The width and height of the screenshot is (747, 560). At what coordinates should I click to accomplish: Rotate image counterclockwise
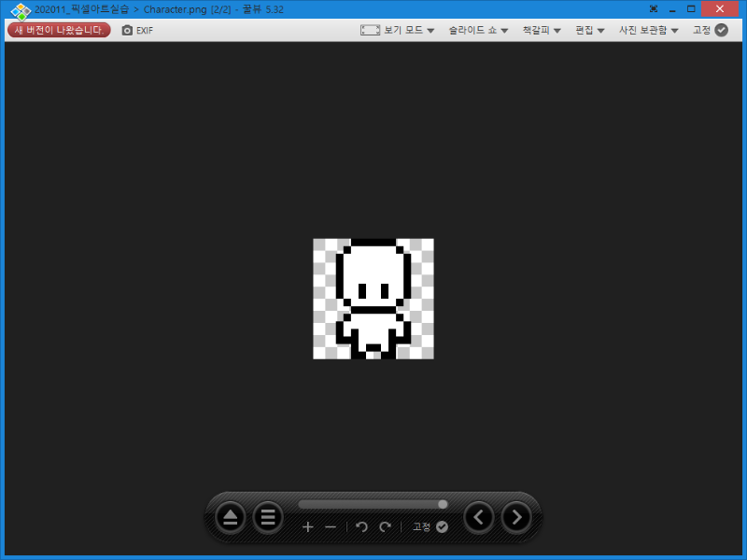pos(361,526)
